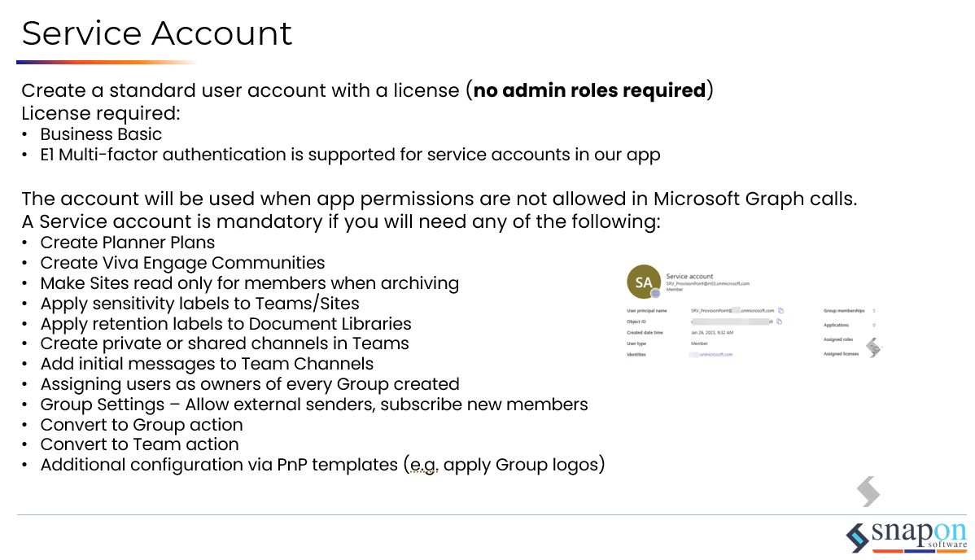
Task: Click 'no admin roles required' bold text
Action: pos(589,90)
